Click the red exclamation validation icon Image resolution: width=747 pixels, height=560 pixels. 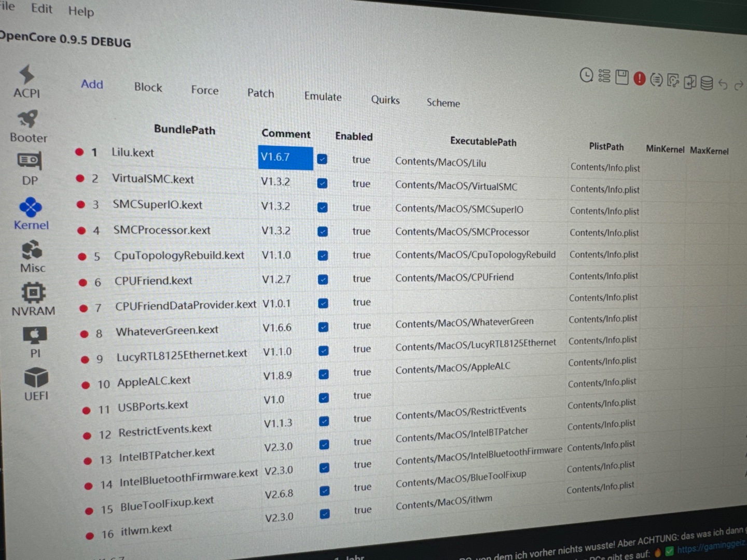point(639,78)
